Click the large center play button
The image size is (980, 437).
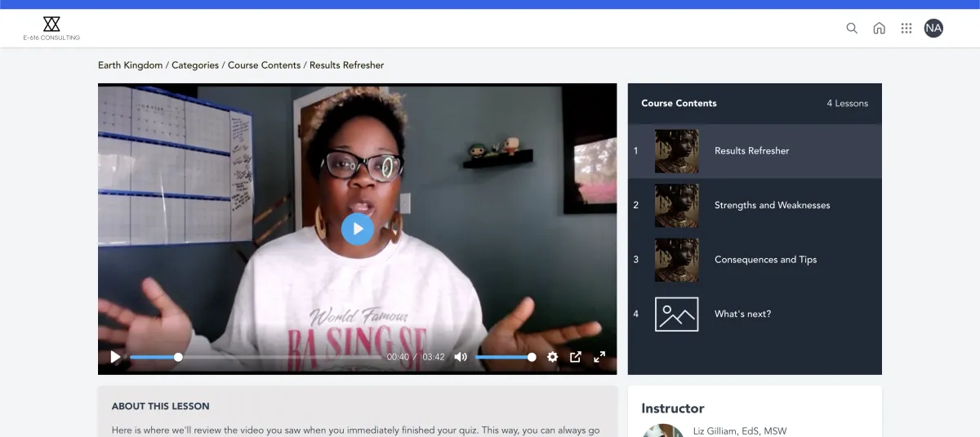(x=358, y=229)
